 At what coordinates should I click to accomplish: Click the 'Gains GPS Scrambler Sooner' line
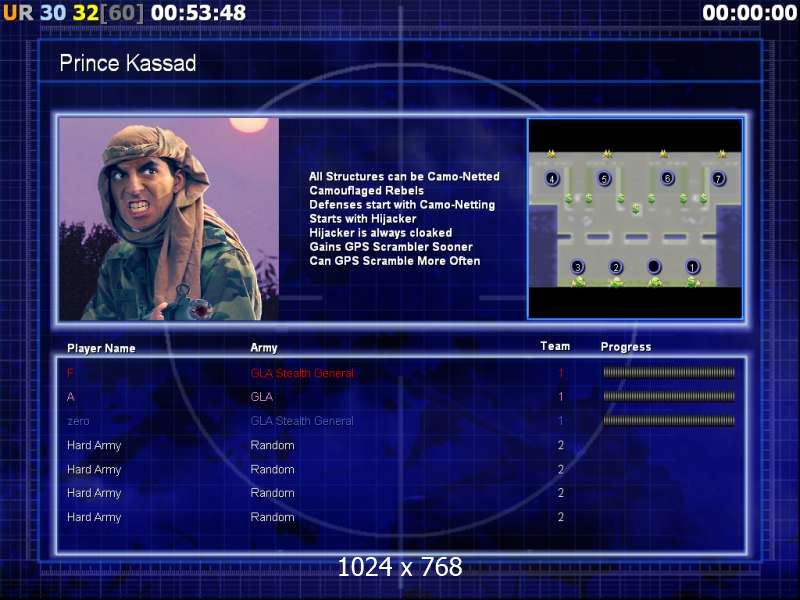pos(391,247)
